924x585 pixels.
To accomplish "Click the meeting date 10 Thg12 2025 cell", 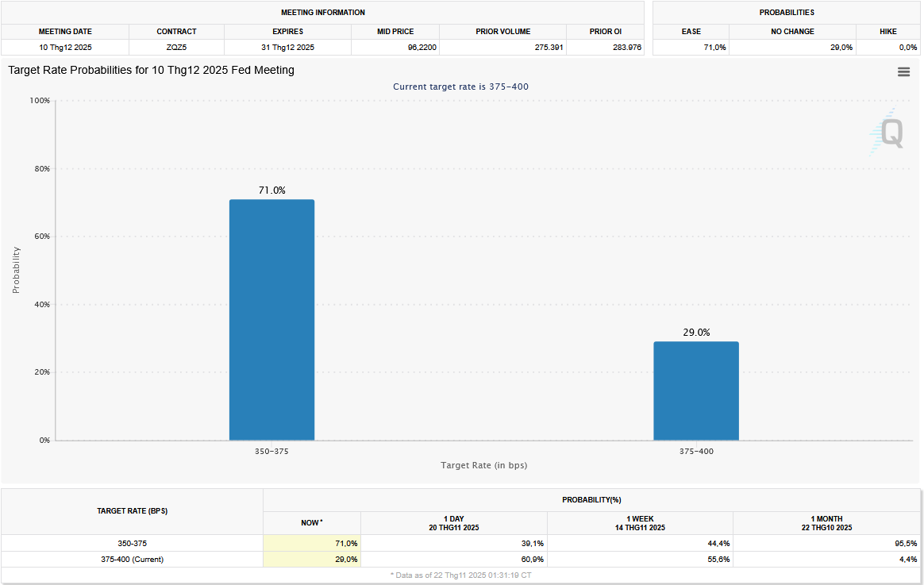I will (x=65, y=48).
